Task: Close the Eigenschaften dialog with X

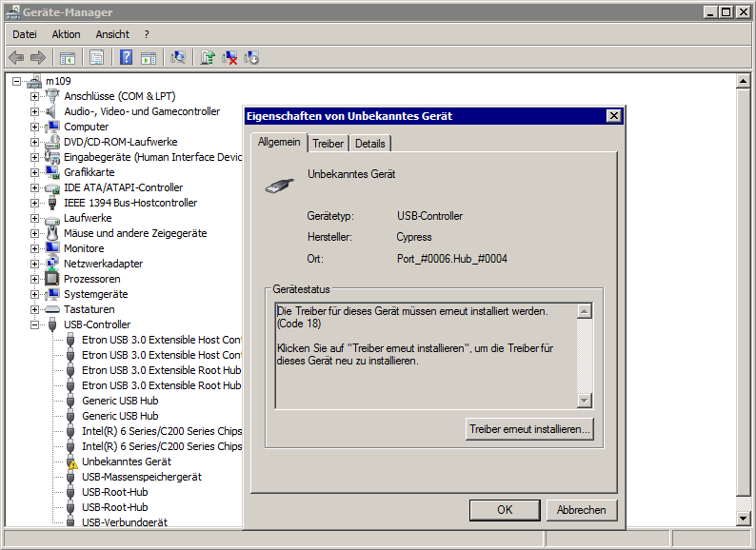Action: (x=614, y=116)
